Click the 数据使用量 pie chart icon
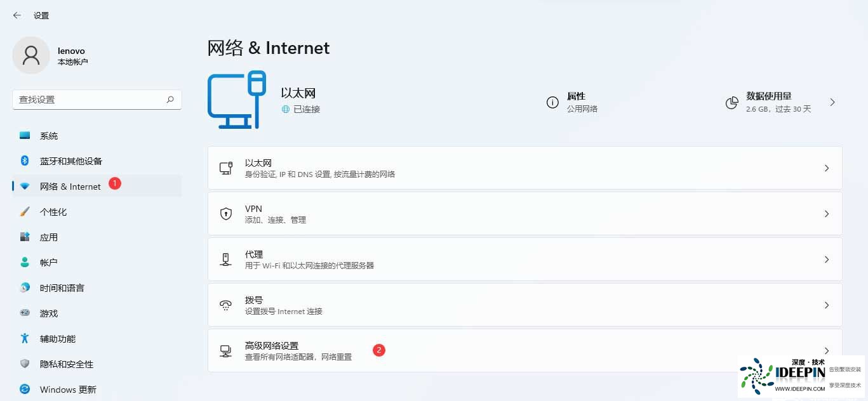The image size is (868, 401). click(732, 102)
